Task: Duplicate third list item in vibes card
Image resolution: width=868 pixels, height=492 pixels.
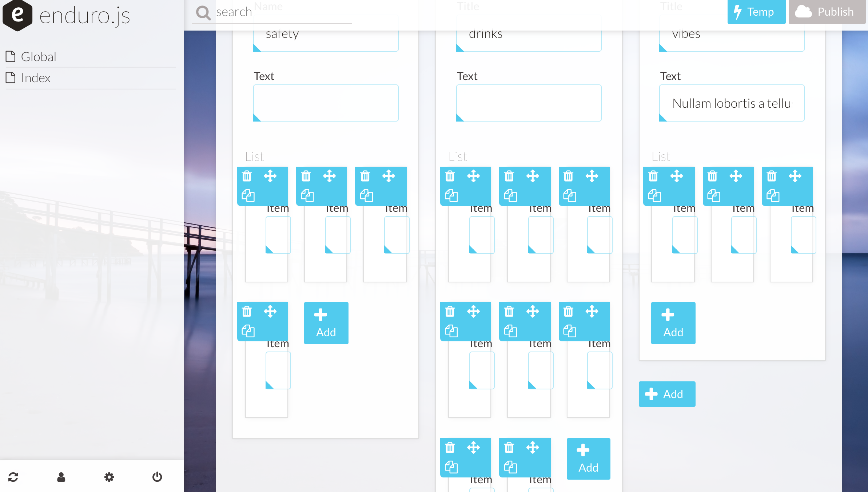Action: click(x=773, y=196)
